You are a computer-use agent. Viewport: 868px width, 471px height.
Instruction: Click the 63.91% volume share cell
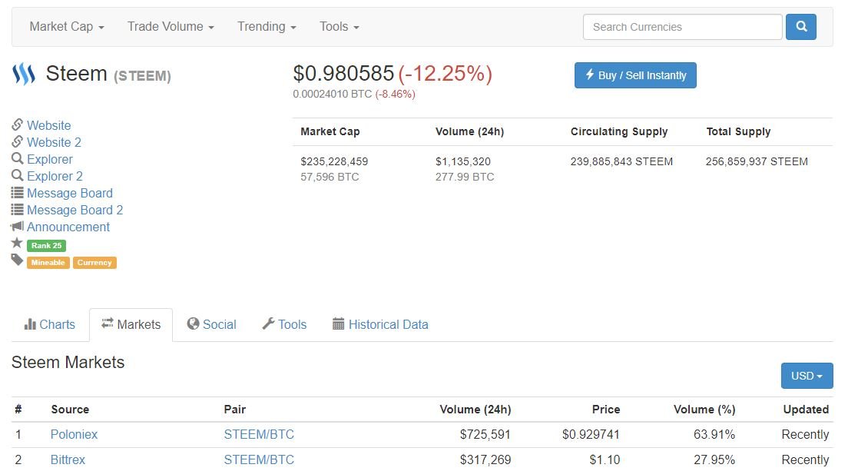tap(714, 434)
